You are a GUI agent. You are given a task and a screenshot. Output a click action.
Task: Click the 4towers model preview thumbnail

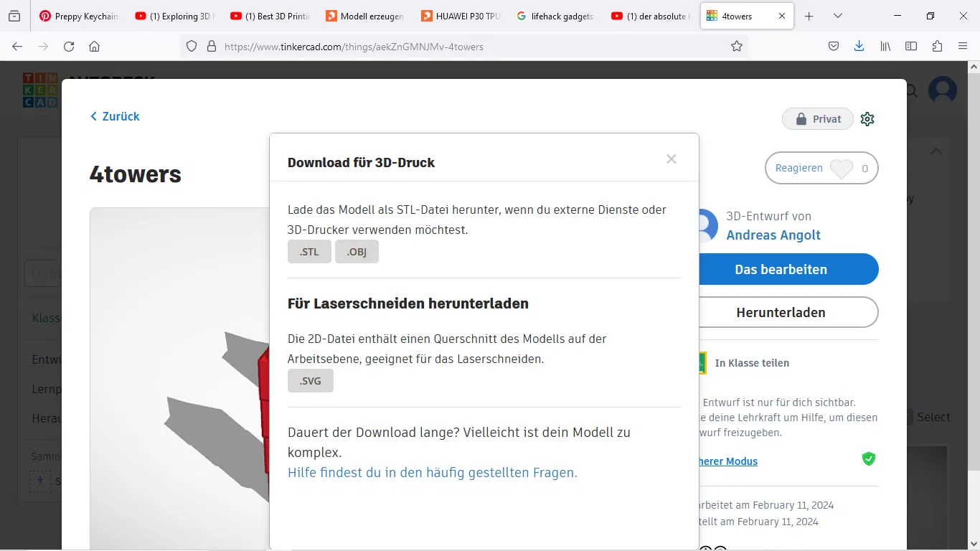pyautogui.click(x=179, y=379)
